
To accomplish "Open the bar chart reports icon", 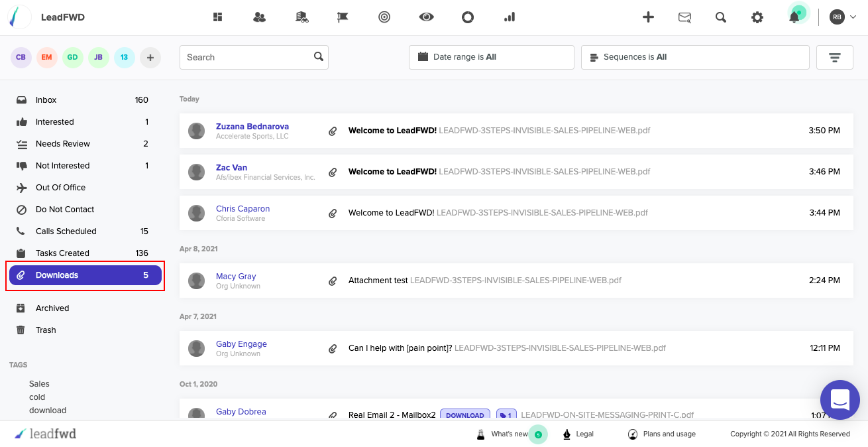I will pos(510,17).
